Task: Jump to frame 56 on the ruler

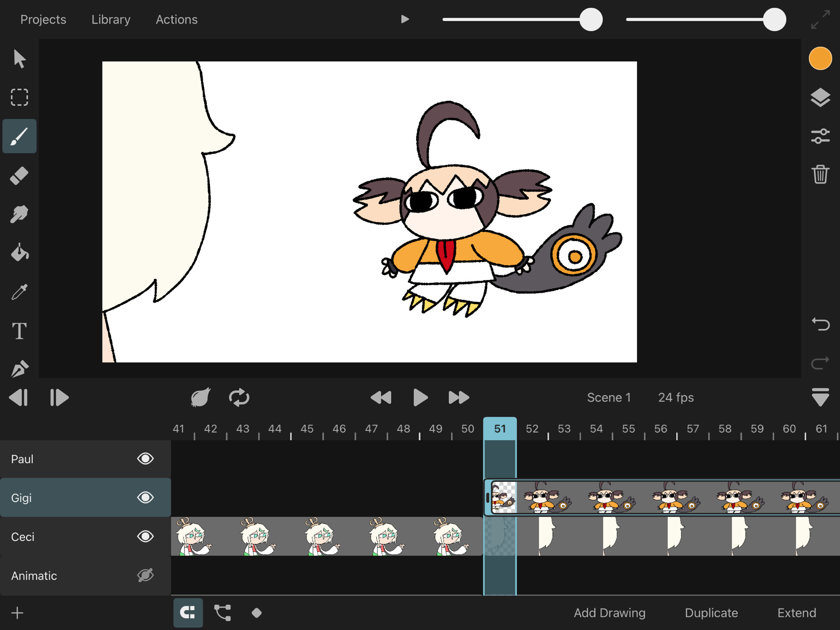Action: (x=661, y=428)
